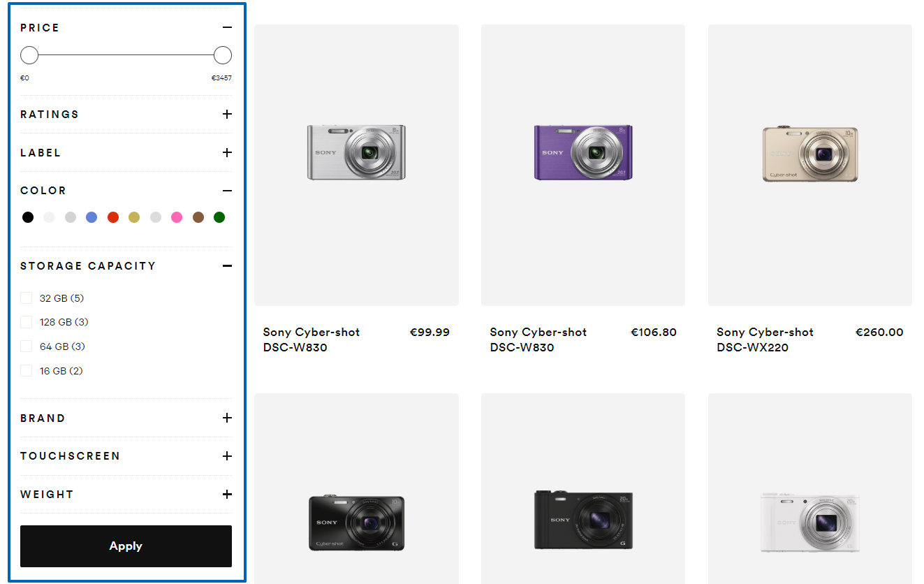Expand the Label filter section
924x584 pixels.
[x=227, y=152]
